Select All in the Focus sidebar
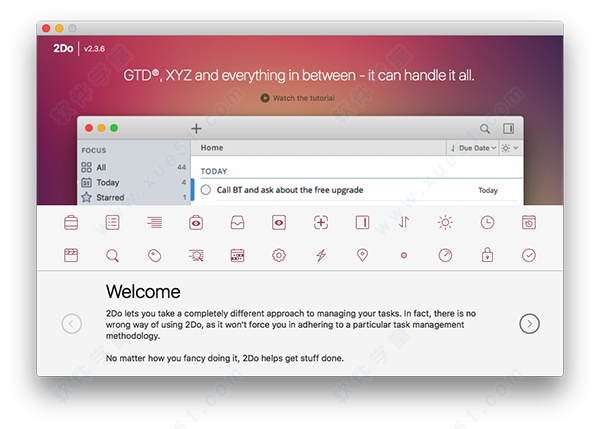 (x=134, y=167)
